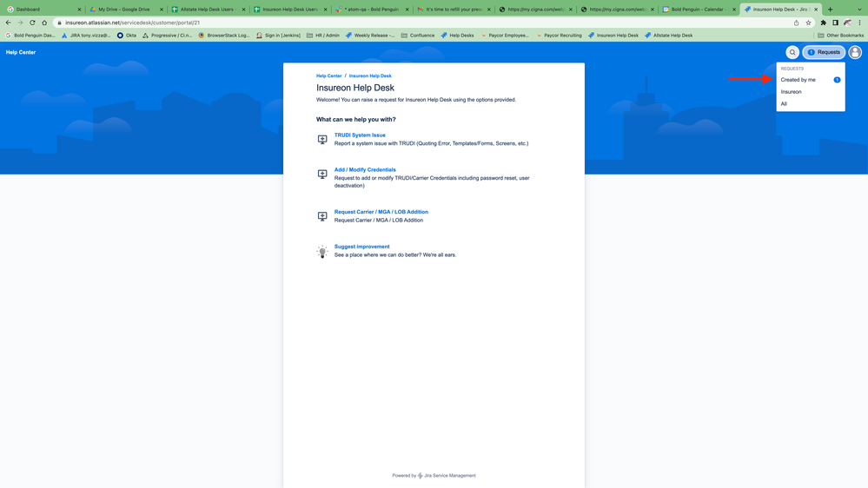868x488 pixels.
Task: Switch to the Allstate Help Desk Users tab
Action: 207,10
